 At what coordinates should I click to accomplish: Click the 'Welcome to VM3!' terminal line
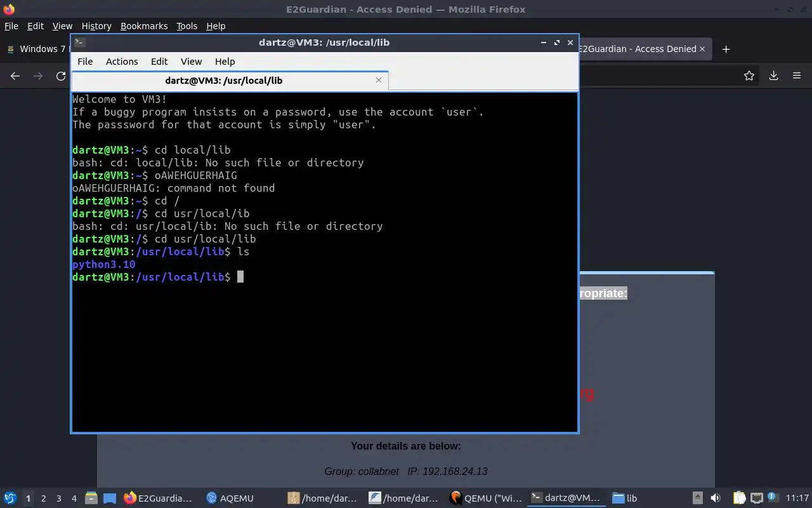coord(120,99)
